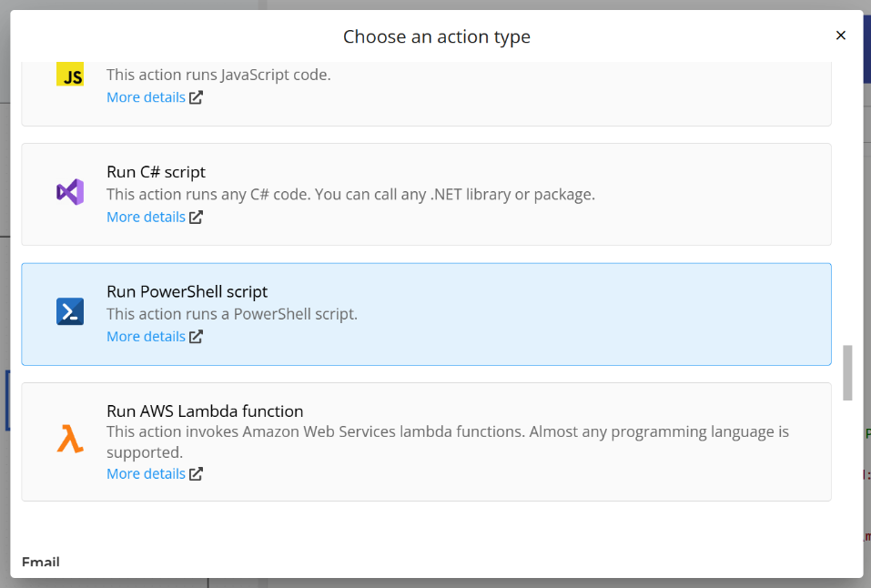The width and height of the screenshot is (871, 588).
Task: Open More details for the JavaScript action
Action: 146,96
